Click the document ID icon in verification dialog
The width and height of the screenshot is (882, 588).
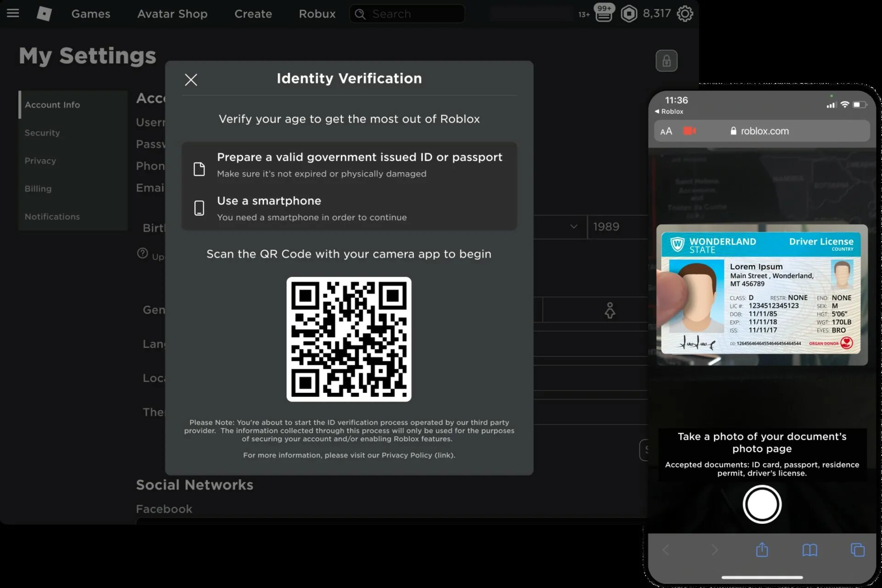200,165
